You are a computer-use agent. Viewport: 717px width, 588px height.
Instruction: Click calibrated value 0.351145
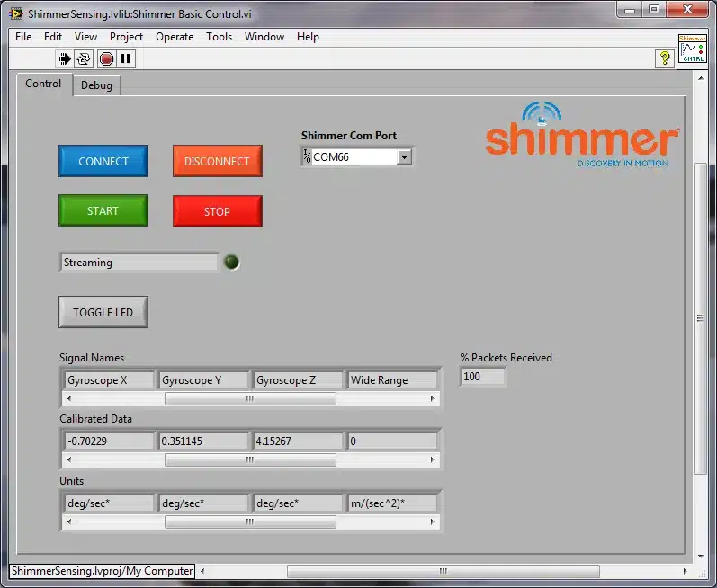[203, 441]
